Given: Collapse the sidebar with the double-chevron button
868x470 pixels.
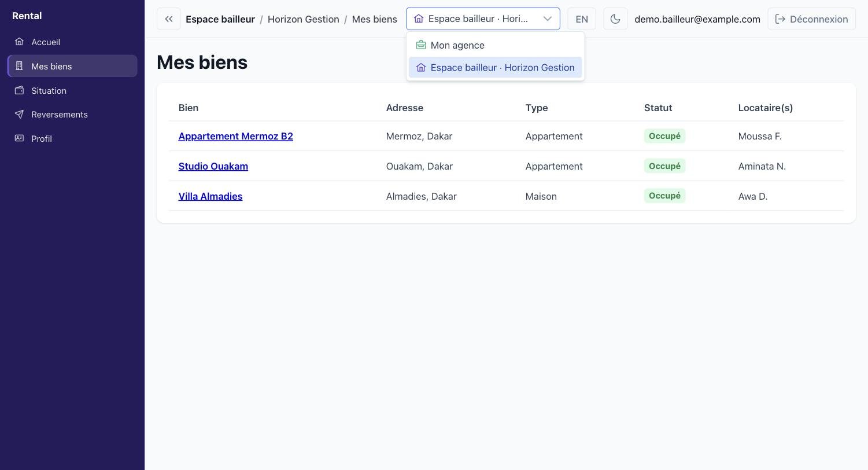Looking at the screenshot, I should pos(168,19).
